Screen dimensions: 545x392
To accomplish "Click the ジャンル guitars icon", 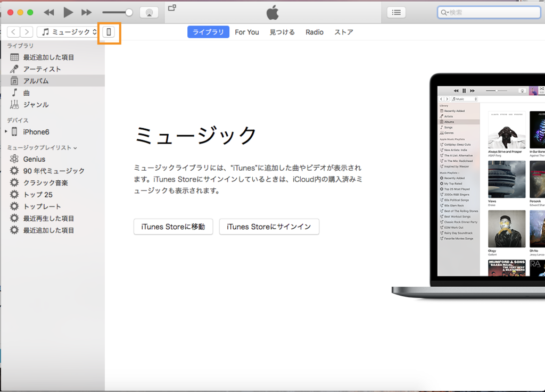I will (x=14, y=104).
